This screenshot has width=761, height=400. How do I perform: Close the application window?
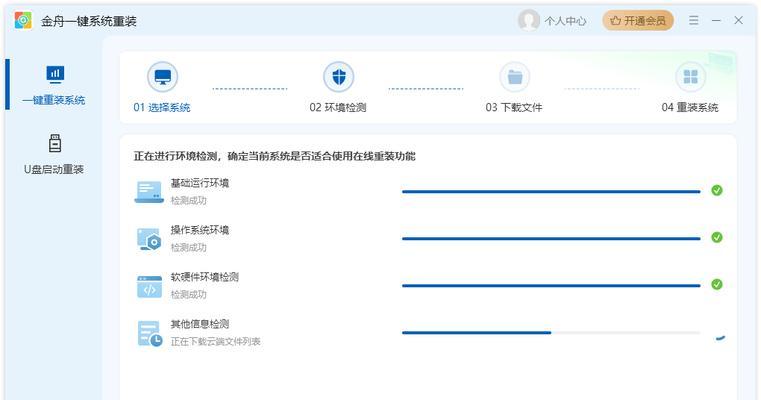pos(738,20)
